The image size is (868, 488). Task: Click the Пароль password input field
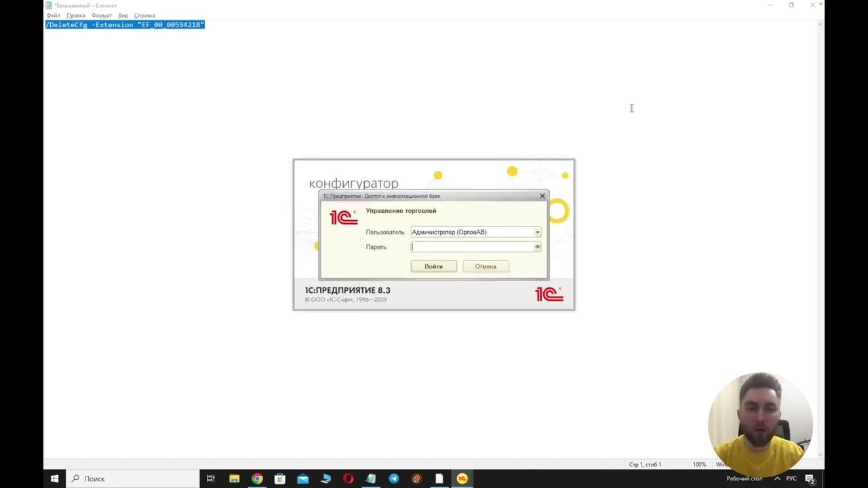tap(472, 247)
